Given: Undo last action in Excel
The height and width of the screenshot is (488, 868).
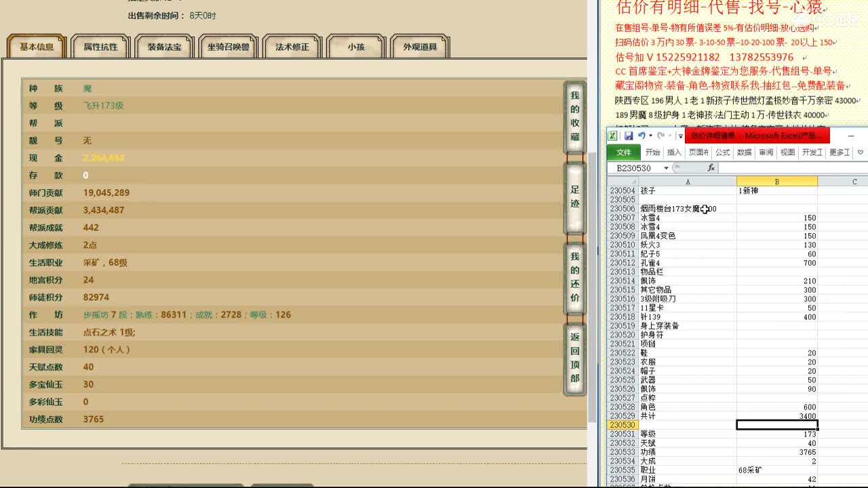Looking at the screenshot, I should tap(642, 136).
